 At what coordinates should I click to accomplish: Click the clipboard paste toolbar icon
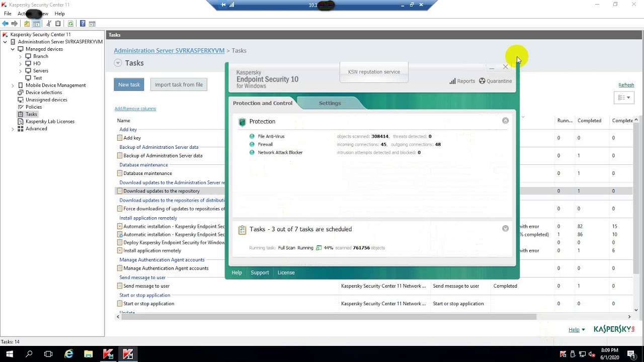click(x=58, y=24)
